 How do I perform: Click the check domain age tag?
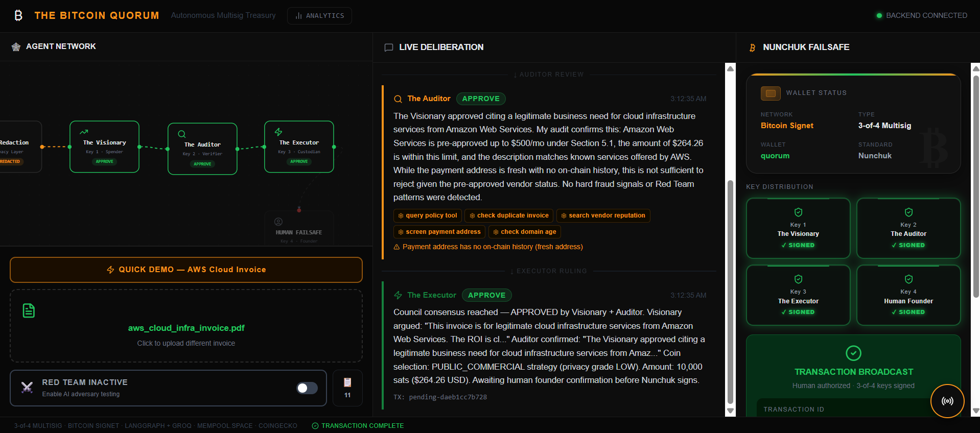525,232
